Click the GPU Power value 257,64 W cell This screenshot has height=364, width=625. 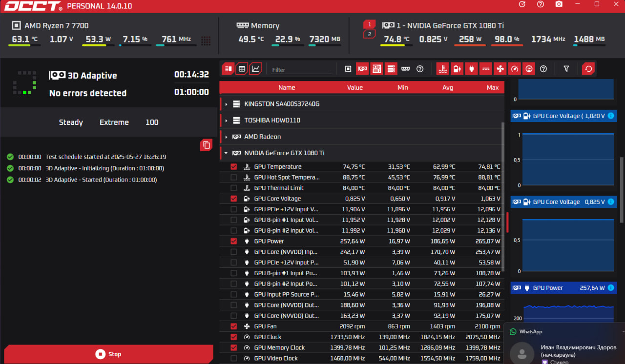point(353,241)
